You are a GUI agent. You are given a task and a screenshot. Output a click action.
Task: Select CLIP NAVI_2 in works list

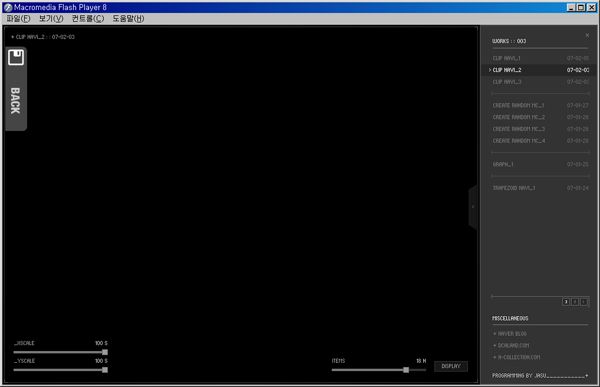click(540, 70)
